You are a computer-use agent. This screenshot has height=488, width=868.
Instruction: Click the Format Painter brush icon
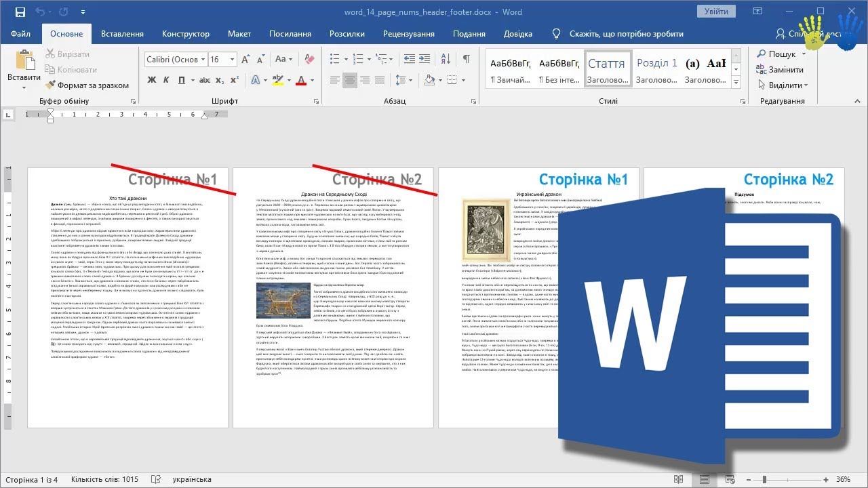(51, 85)
